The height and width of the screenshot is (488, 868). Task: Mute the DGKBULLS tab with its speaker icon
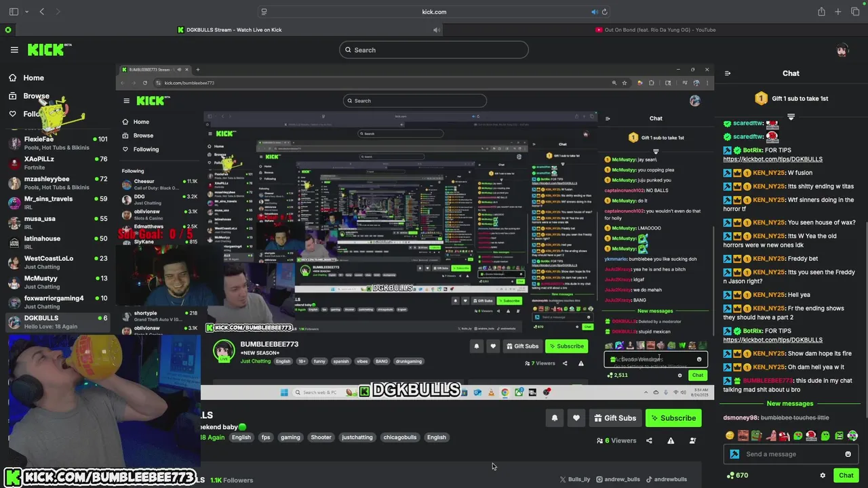click(437, 30)
